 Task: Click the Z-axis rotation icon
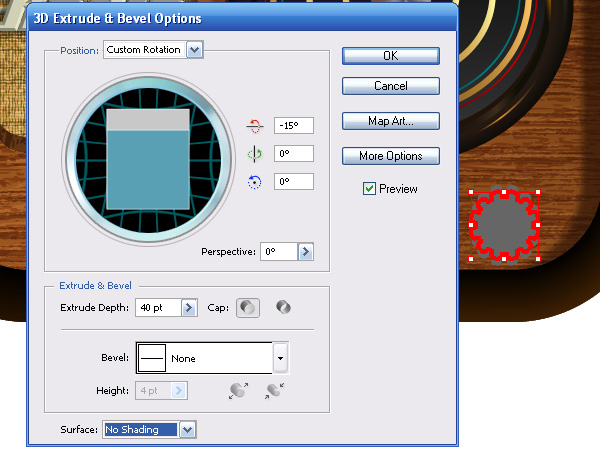[254, 182]
